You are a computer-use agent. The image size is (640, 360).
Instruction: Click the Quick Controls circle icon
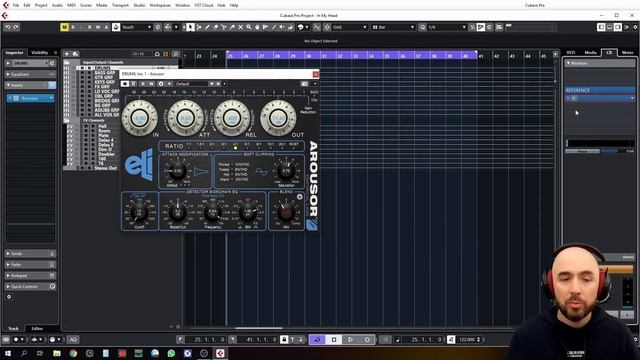pos(52,287)
